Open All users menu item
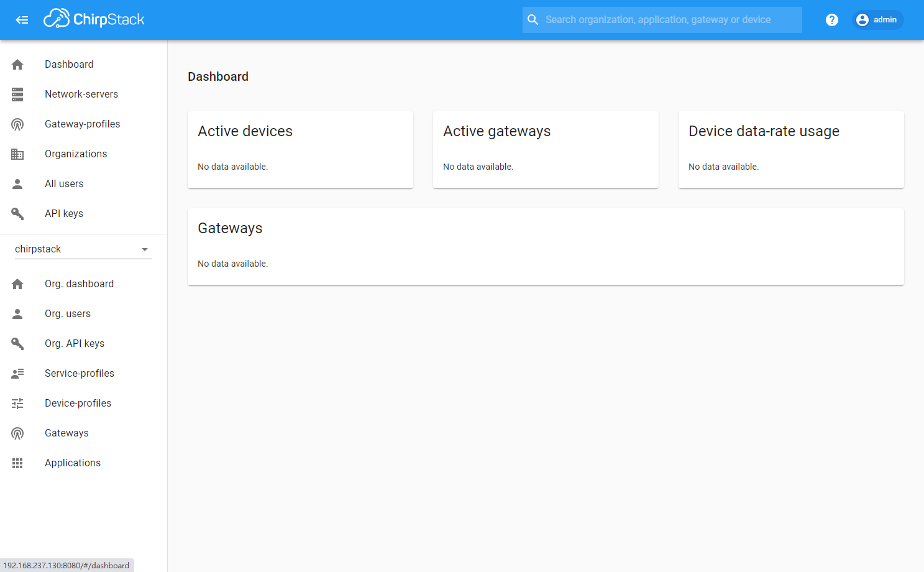This screenshot has height=572, width=924. click(x=64, y=184)
